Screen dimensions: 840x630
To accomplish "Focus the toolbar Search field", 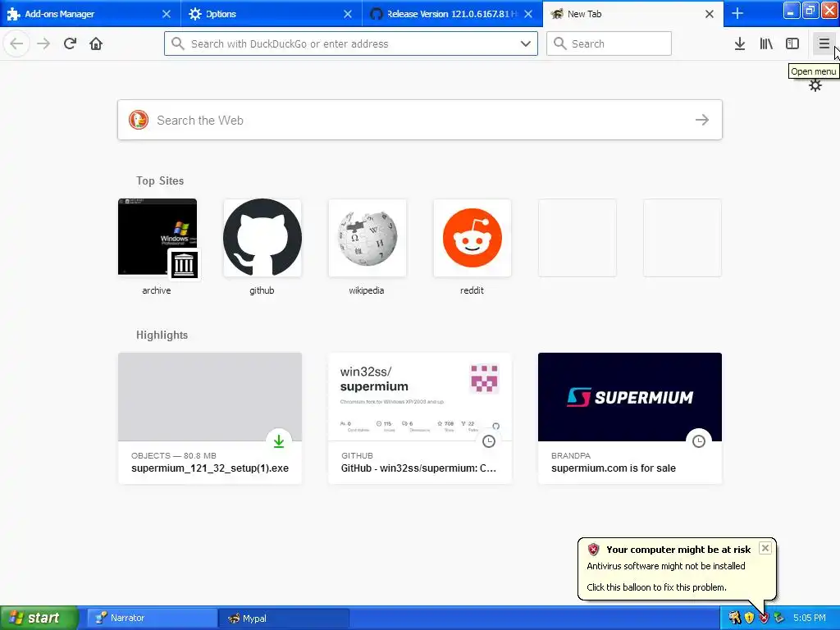I will pyautogui.click(x=609, y=43).
